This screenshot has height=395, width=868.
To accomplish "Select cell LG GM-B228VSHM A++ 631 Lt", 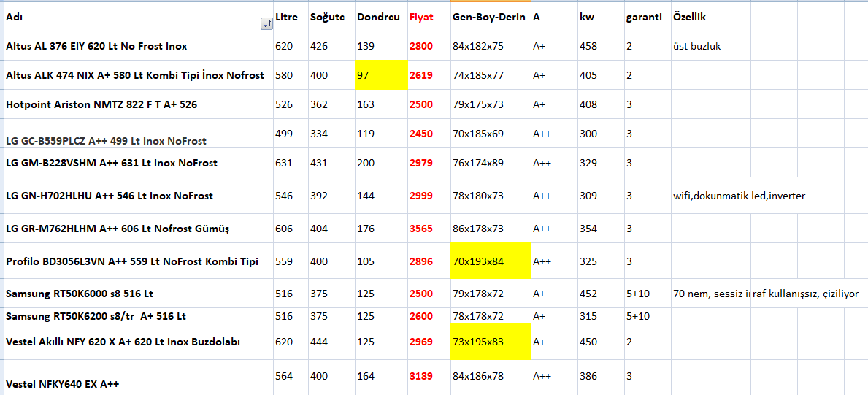I will 139,163.
